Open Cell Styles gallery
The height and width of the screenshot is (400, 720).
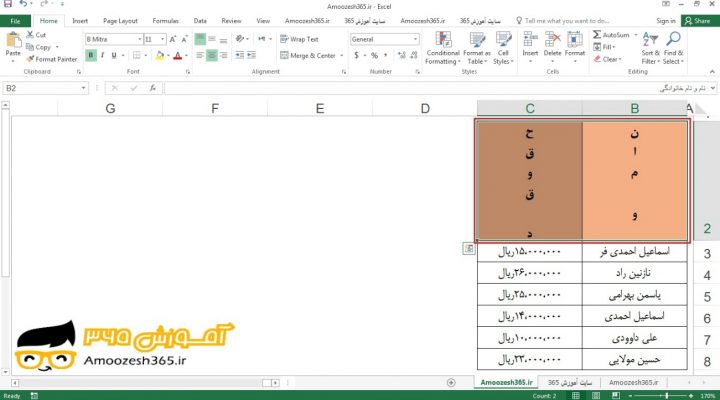(503, 48)
